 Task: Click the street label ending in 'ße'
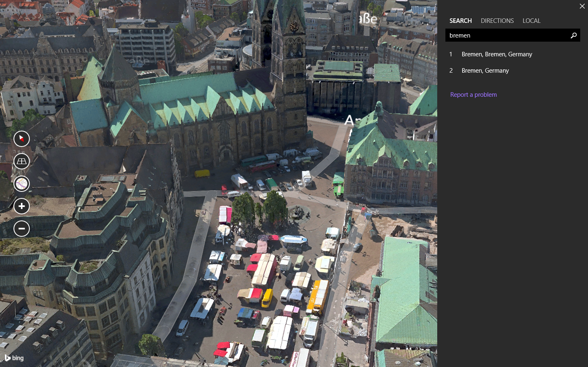click(368, 19)
